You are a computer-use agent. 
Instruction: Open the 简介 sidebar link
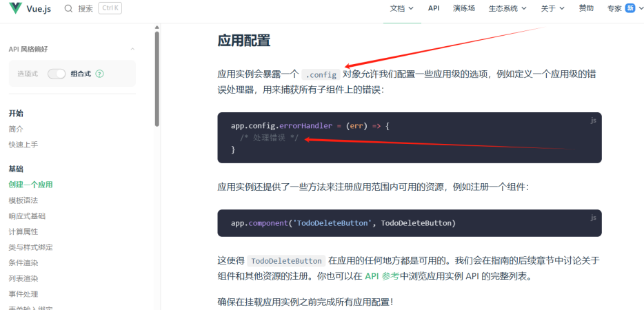click(x=16, y=129)
